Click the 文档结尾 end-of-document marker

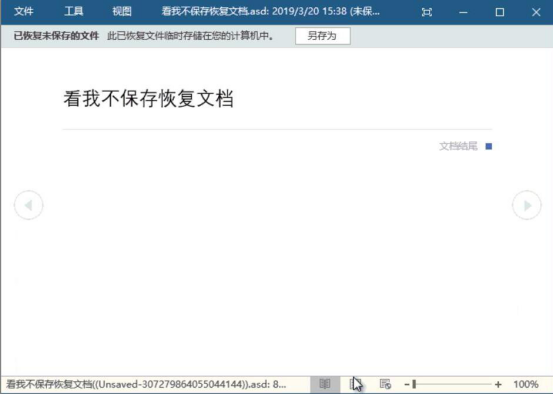pyautogui.click(x=465, y=146)
